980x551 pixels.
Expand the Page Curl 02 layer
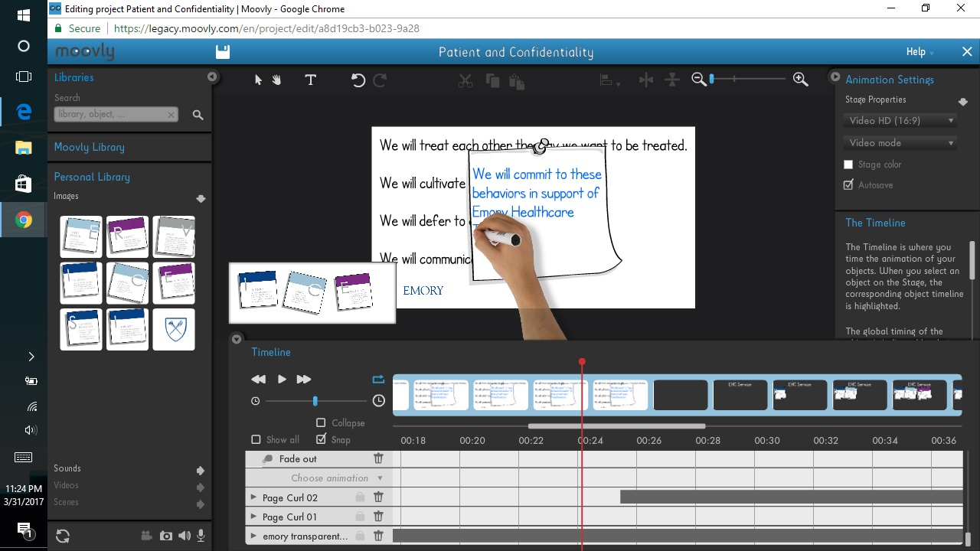(x=253, y=497)
